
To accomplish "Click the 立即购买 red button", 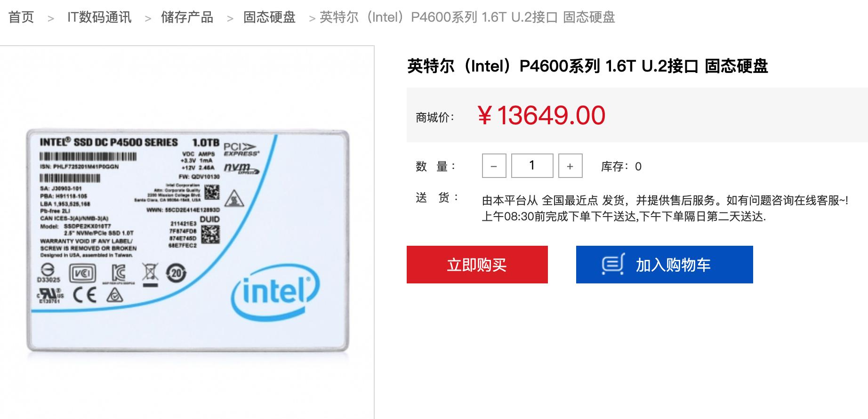I will pyautogui.click(x=477, y=264).
